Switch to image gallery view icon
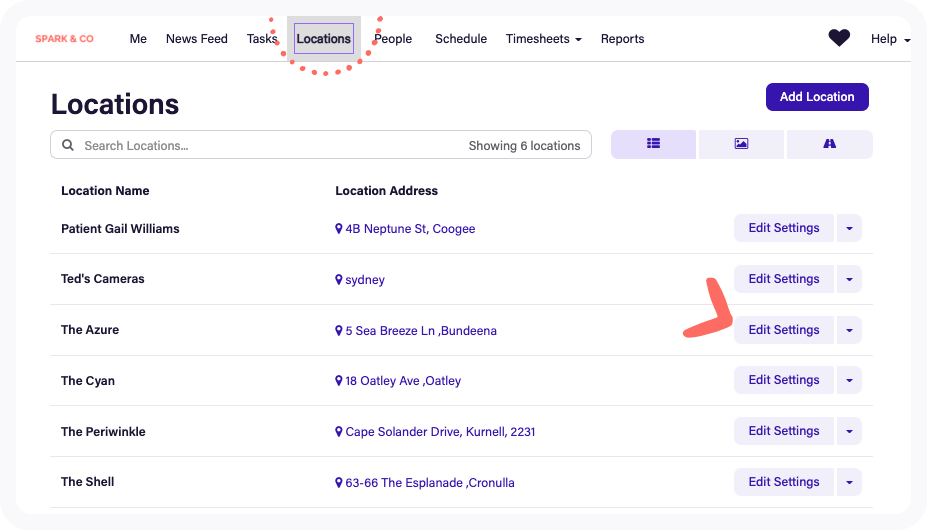927x530 pixels. point(741,144)
